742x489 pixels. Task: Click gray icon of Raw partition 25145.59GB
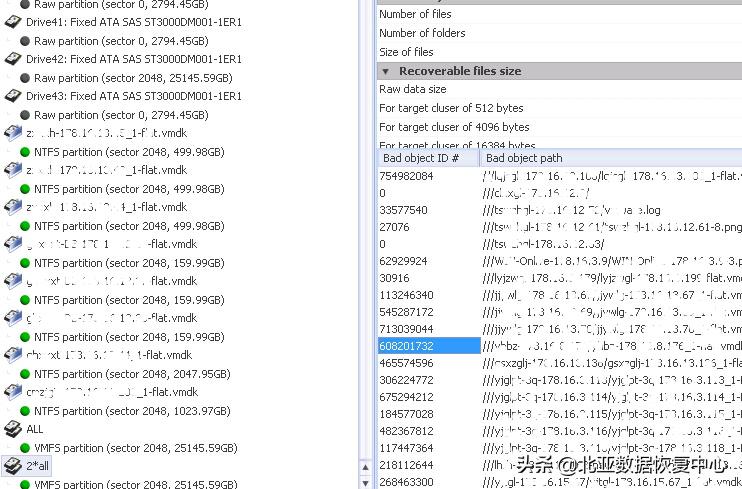(25, 78)
